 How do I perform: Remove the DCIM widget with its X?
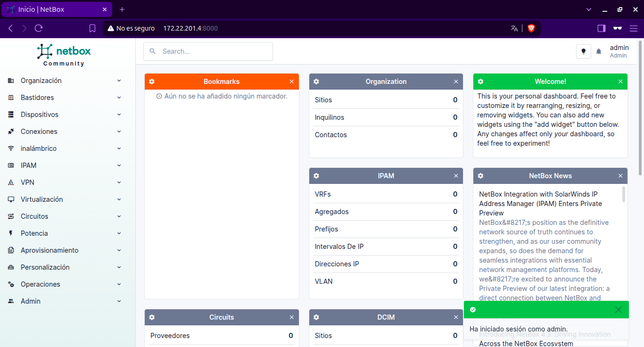[456, 317]
